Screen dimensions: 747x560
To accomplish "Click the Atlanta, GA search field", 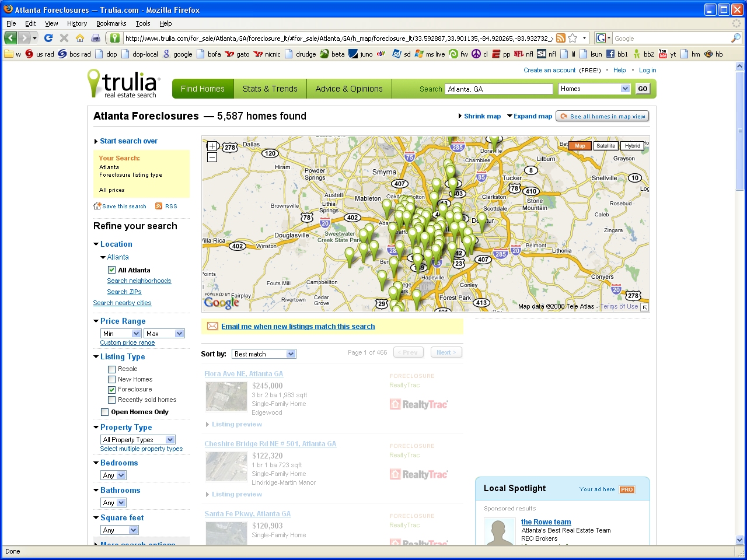I will (499, 89).
